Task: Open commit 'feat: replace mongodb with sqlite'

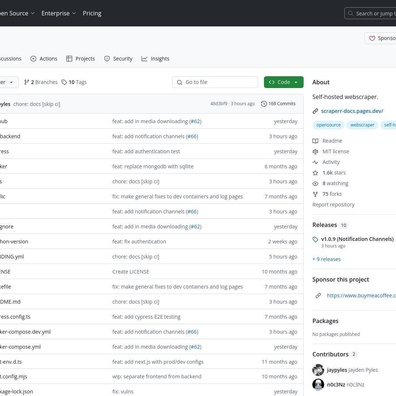Action: point(153,166)
